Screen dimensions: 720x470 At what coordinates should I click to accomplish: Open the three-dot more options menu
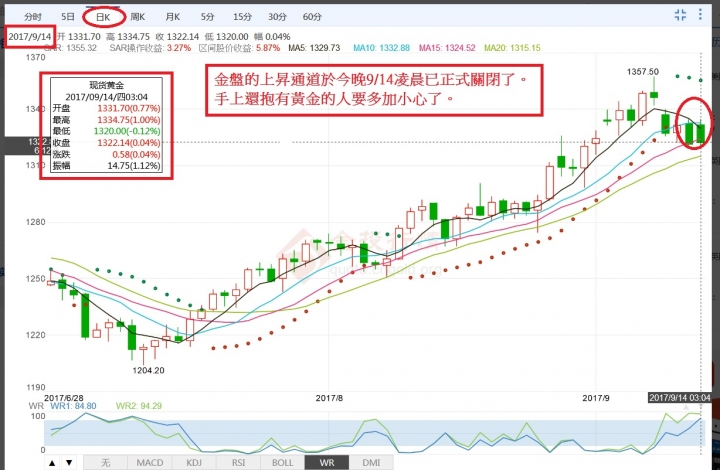700,15
